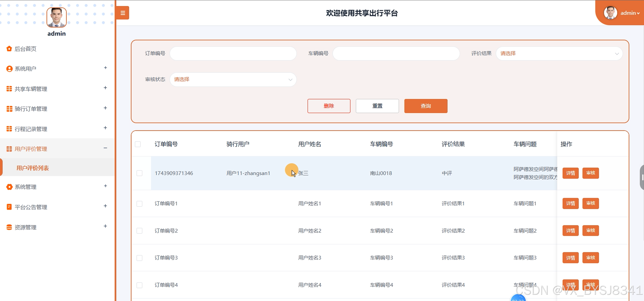
Task: Open the 用户评价列表 submenu item
Action: coord(33,168)
